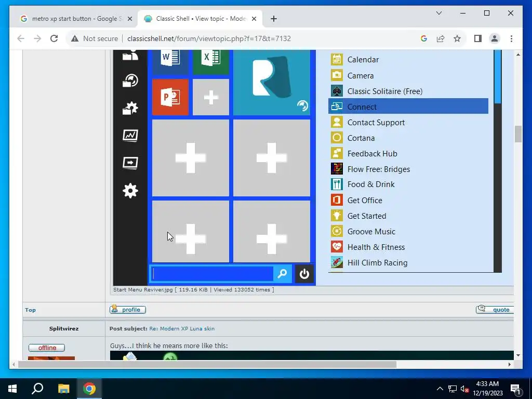The image size is (532, 399).
Task: Click the scroll right arrow
Action: click(509, 364)
